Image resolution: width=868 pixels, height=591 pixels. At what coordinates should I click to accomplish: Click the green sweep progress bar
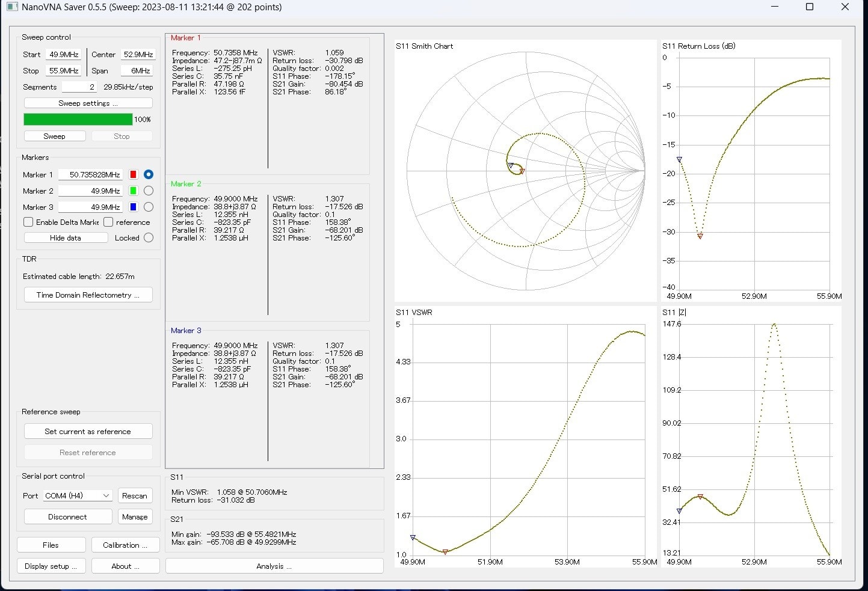tap(78, 119)
